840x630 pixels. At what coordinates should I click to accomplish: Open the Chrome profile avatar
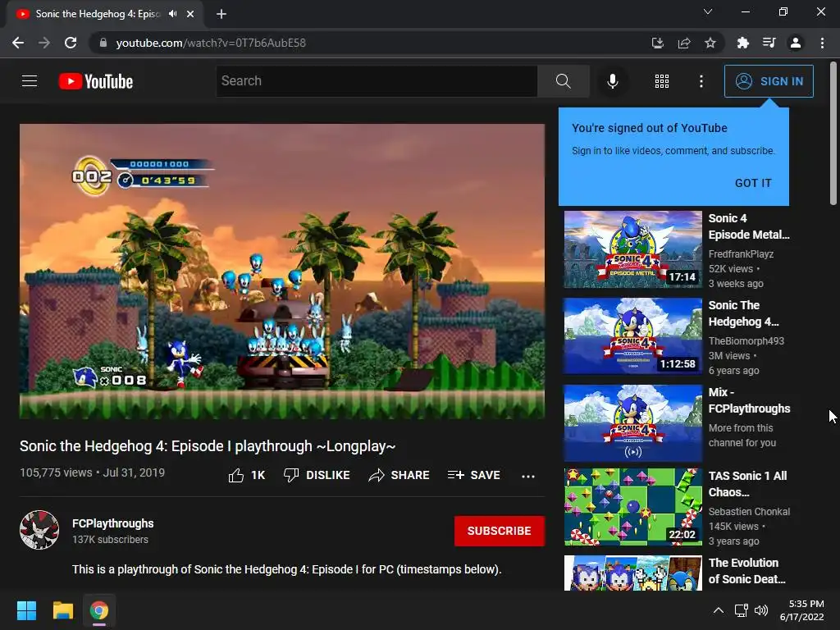(796, 43)
